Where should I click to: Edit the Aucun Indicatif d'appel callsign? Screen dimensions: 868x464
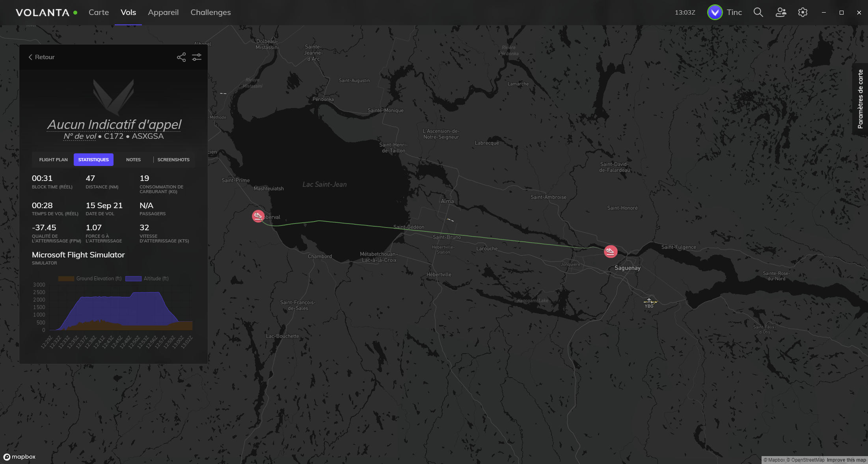[114, 125]
